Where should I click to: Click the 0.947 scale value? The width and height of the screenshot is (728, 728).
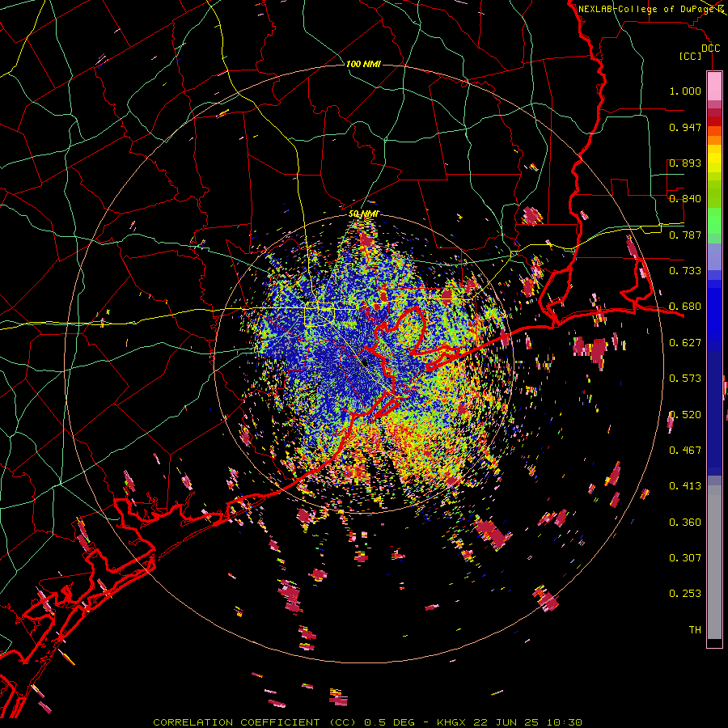click(685, 127)
